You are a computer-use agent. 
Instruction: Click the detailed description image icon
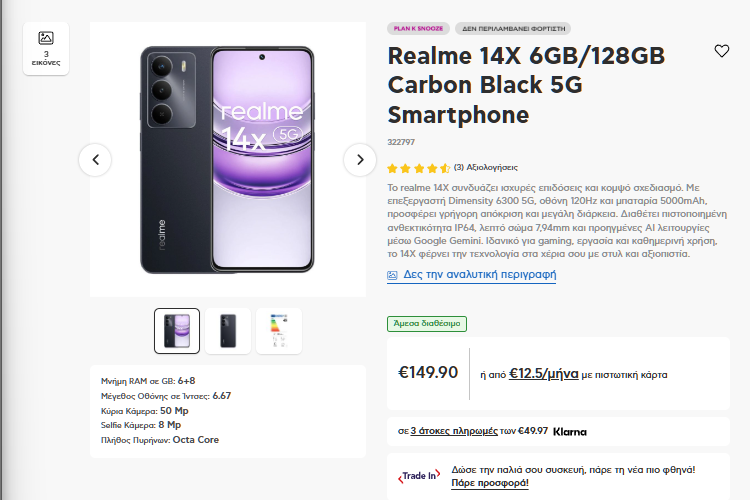(392, 275)
